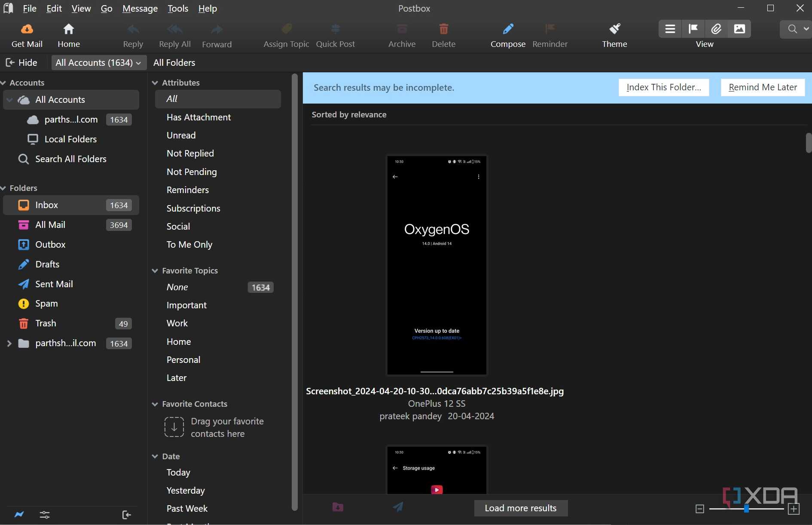Click the Forward arrow in the toolbar
This screenshot has height=525, width=812.
point(217,29)
